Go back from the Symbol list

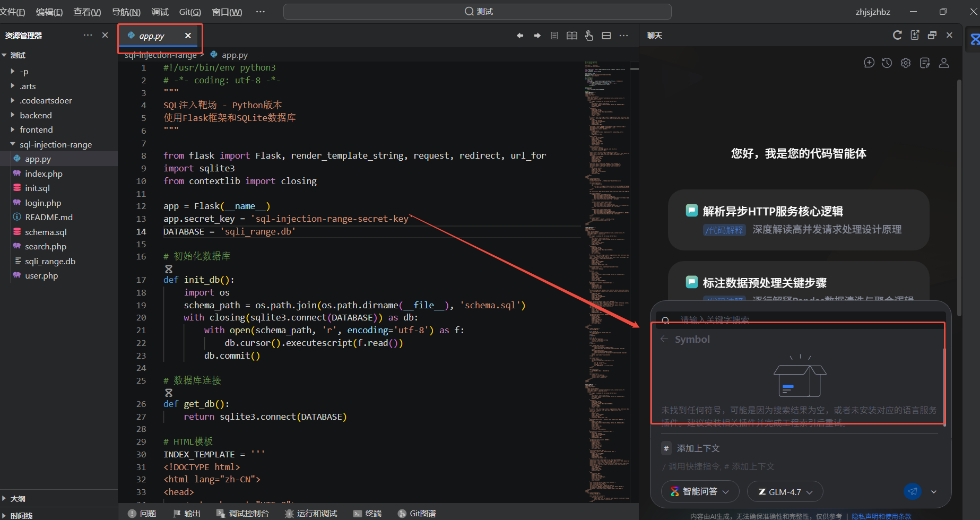click(664, 339)
